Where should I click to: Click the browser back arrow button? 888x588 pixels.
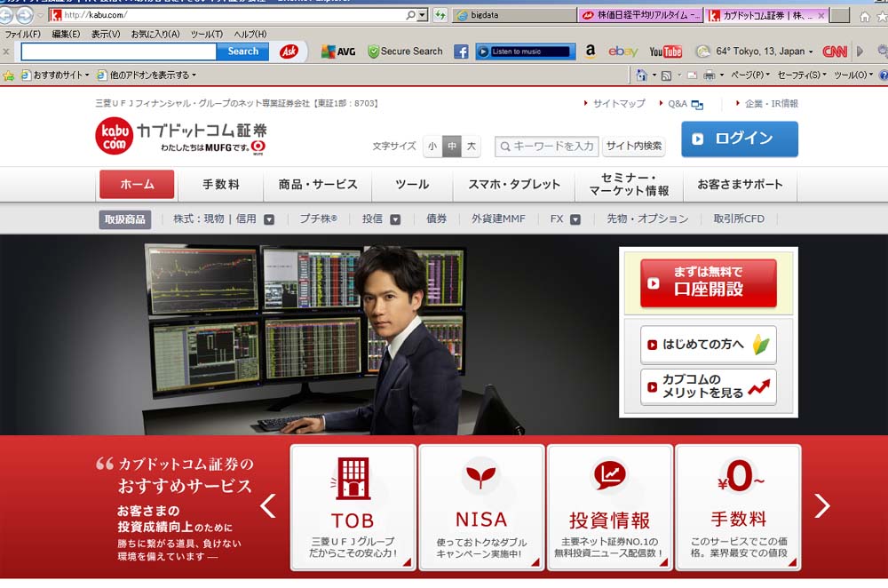pyautogui.click(x=5, y=15)
